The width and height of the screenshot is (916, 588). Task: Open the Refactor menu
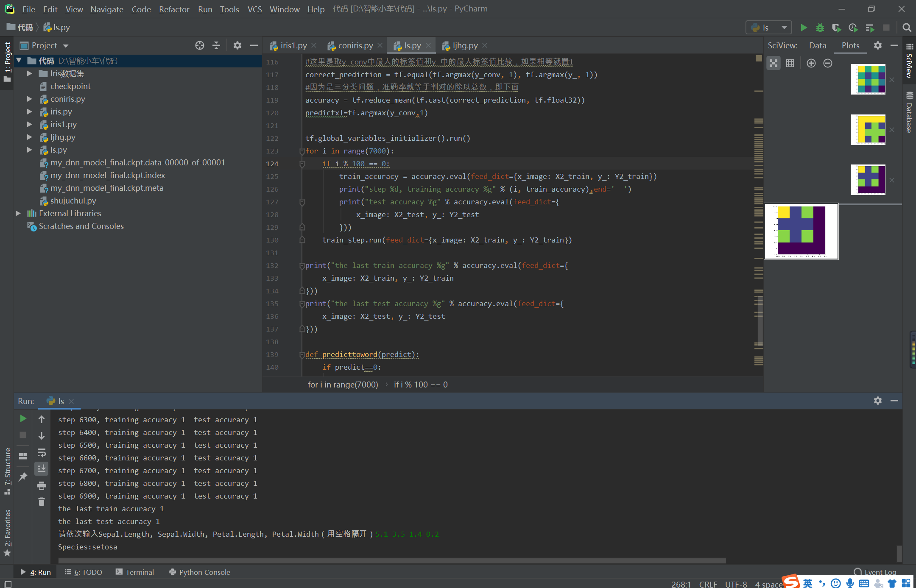[174, 9]
